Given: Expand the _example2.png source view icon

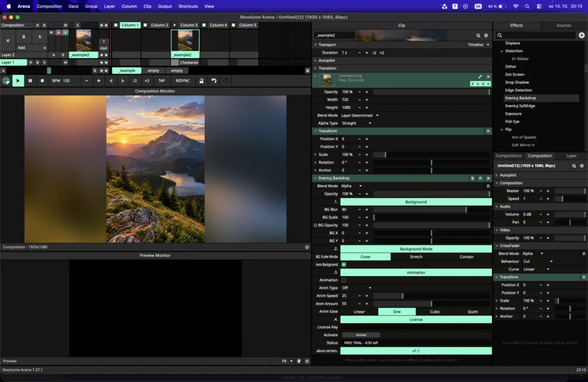Looking at the screenshot, I should [480, 76].
